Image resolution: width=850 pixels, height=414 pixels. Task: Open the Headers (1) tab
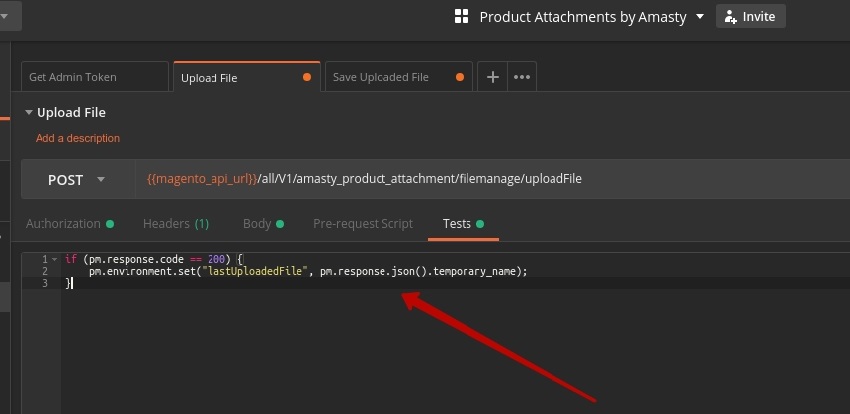(x=176, y=224)
